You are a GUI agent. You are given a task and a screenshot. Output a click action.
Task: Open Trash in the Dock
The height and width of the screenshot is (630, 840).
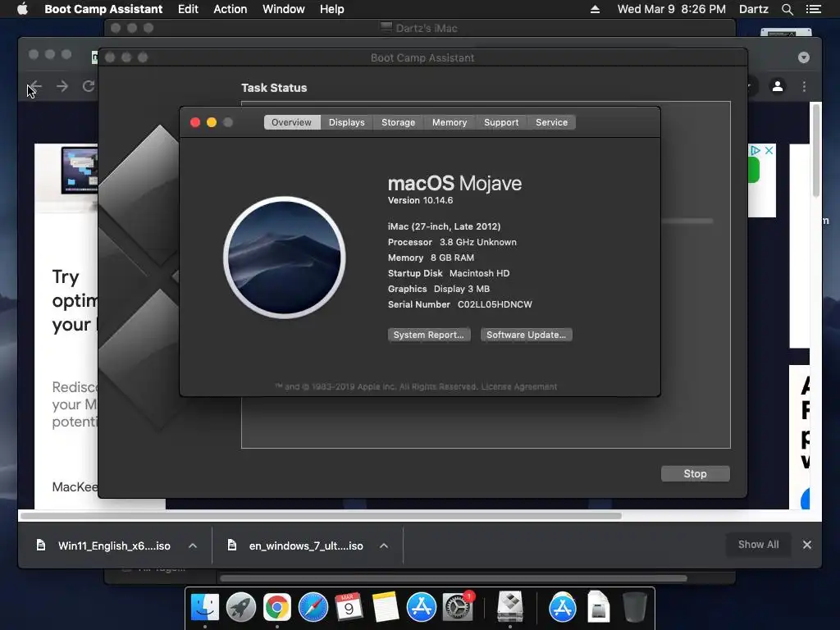(x=634, y=607)
